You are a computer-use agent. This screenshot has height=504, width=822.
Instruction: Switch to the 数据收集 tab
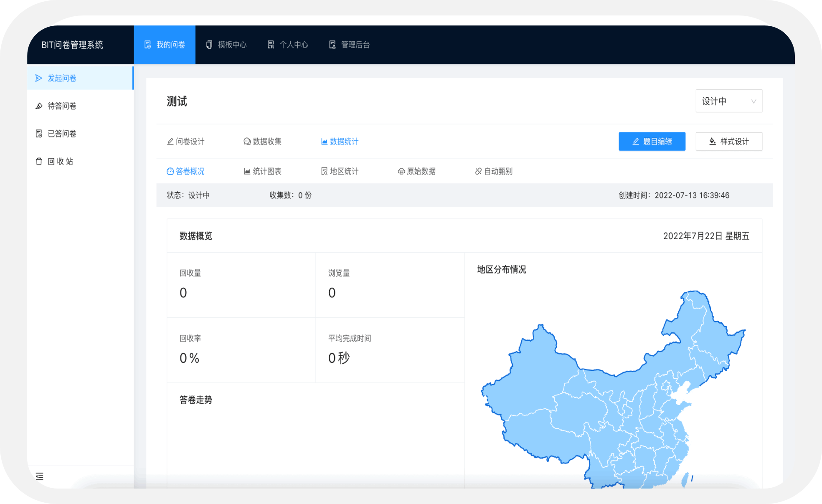point(266,142)
